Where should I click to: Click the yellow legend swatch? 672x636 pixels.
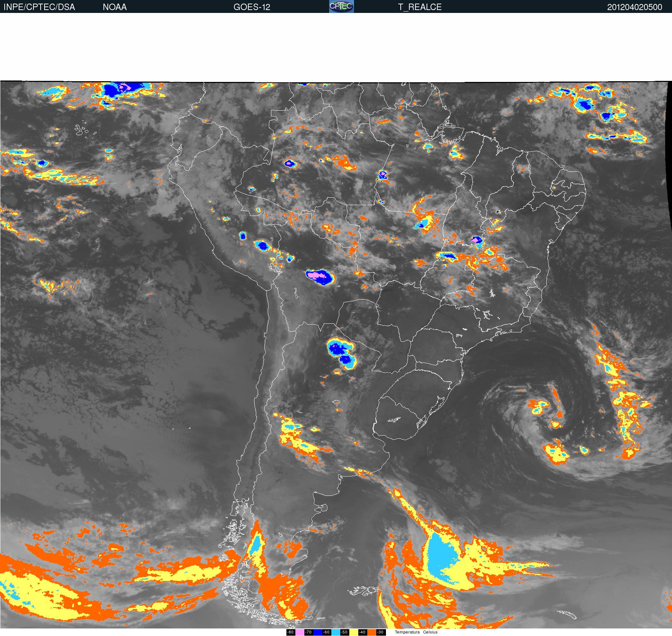pyautogui.click(x=354, y=632)
